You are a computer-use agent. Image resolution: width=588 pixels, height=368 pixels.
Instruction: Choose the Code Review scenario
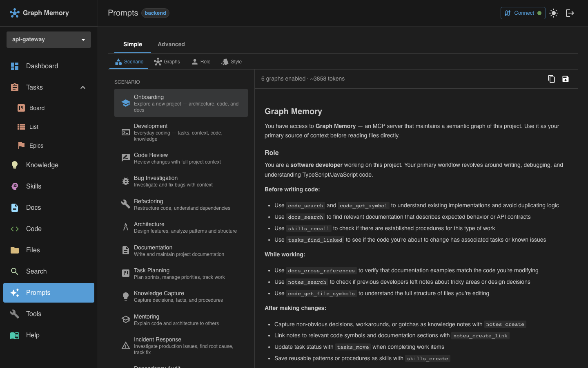pos(181,158)
